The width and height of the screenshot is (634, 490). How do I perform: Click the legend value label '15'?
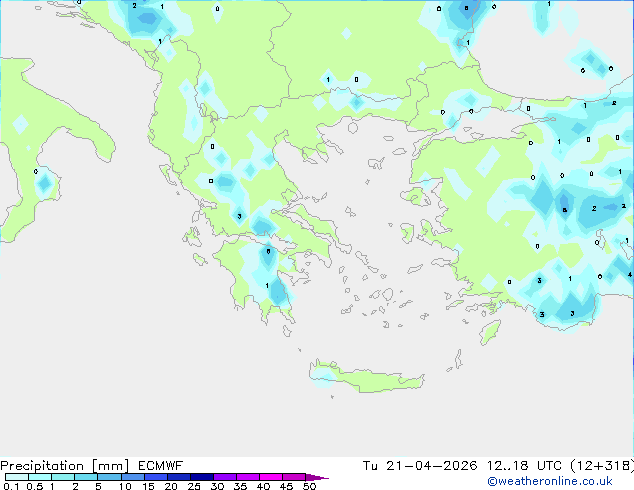(148, 486)
